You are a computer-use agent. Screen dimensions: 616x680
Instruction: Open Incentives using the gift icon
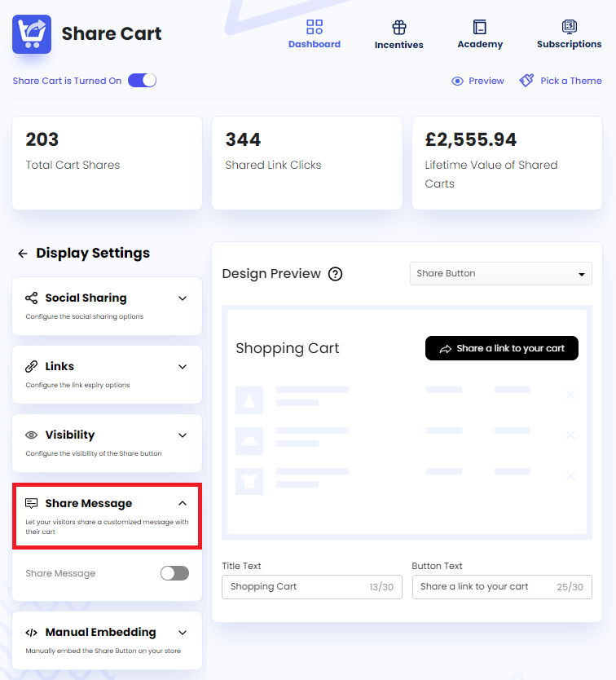(398, 24)
